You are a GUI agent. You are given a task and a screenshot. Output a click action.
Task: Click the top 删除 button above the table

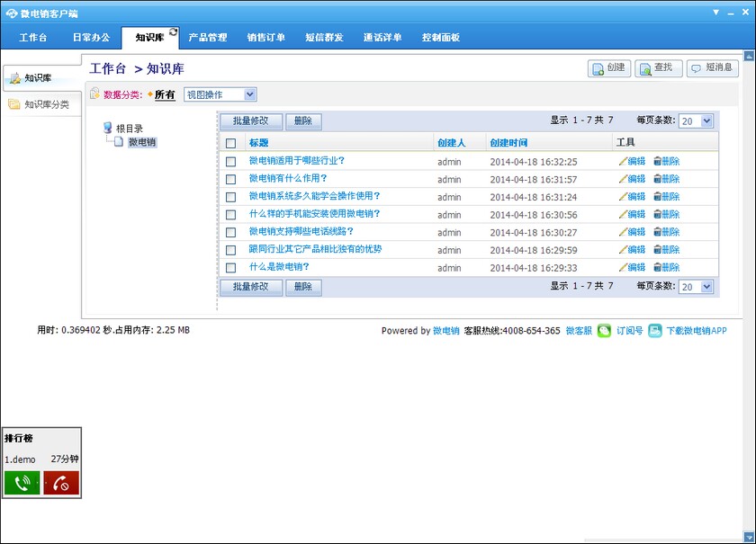tap(303, 121)
